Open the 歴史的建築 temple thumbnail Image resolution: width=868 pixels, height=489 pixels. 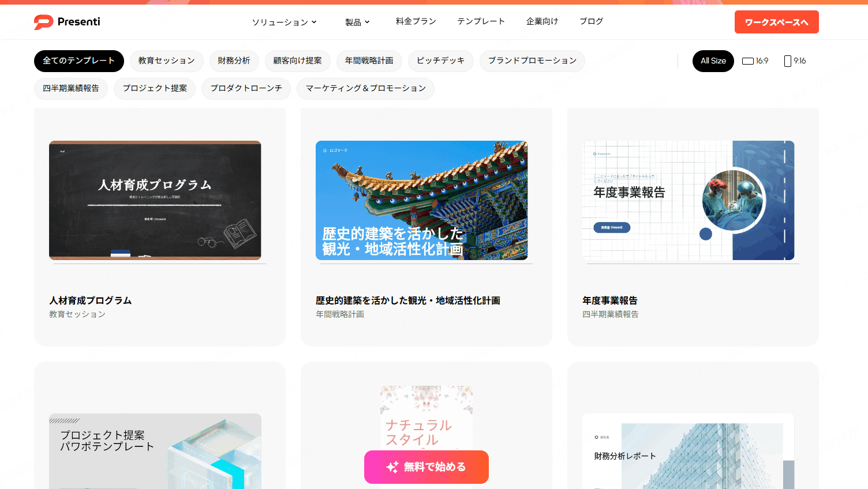tap(422, 200)
